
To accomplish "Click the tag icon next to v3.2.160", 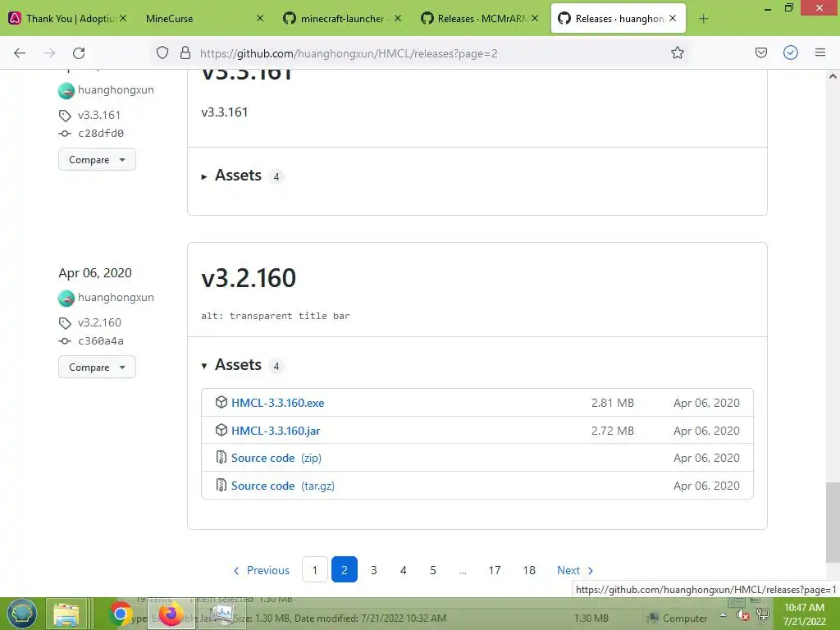I will click(65, 323).
